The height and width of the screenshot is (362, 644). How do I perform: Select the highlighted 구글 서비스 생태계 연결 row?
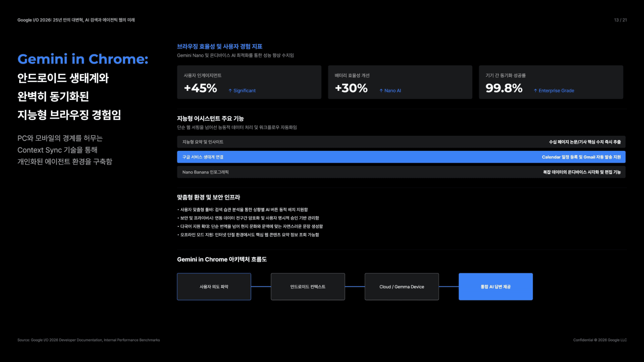click(401, 157)
